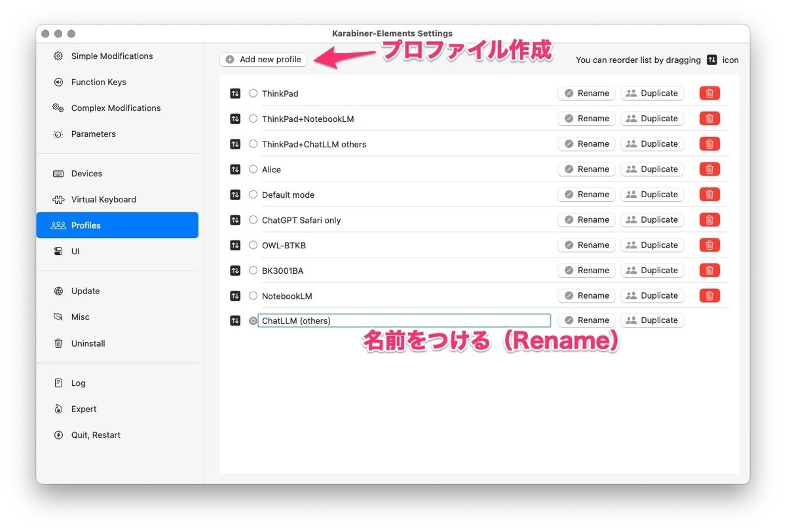
Task: Click reorder handle beside ChatGPT Safari only
Action: (235, 220)
